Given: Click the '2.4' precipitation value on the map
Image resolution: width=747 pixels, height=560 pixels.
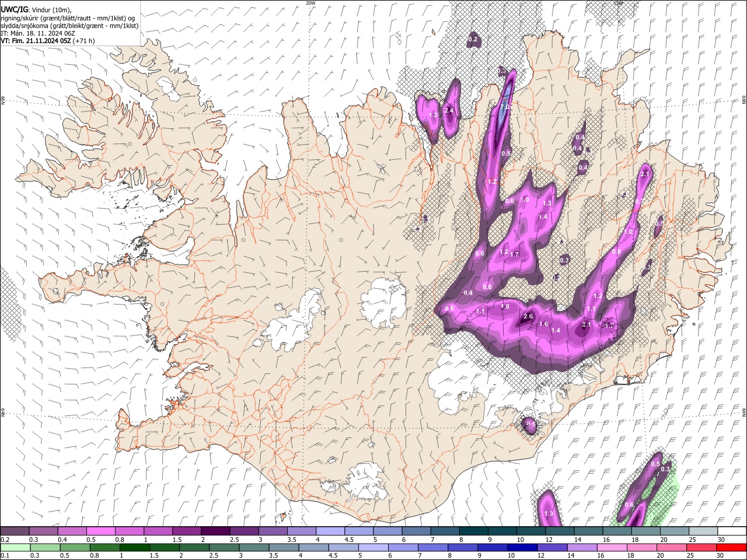Looking at the screenshot, I should coord(449,111).
